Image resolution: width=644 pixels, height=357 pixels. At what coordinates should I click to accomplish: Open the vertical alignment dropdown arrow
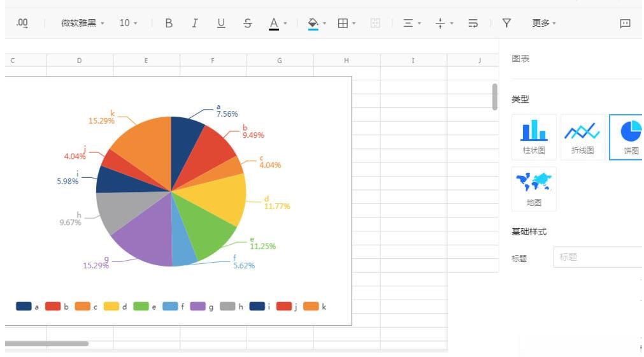pyautogui.click(x=452, y=24)
